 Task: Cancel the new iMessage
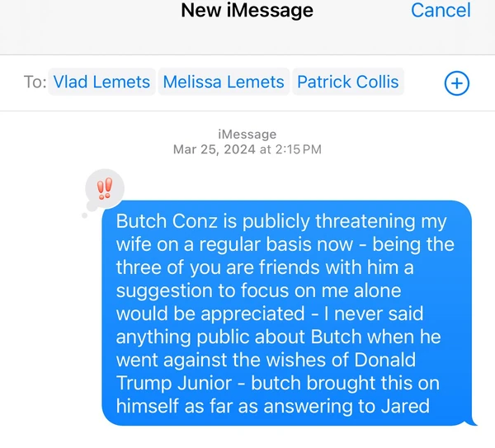coord(441,10)
